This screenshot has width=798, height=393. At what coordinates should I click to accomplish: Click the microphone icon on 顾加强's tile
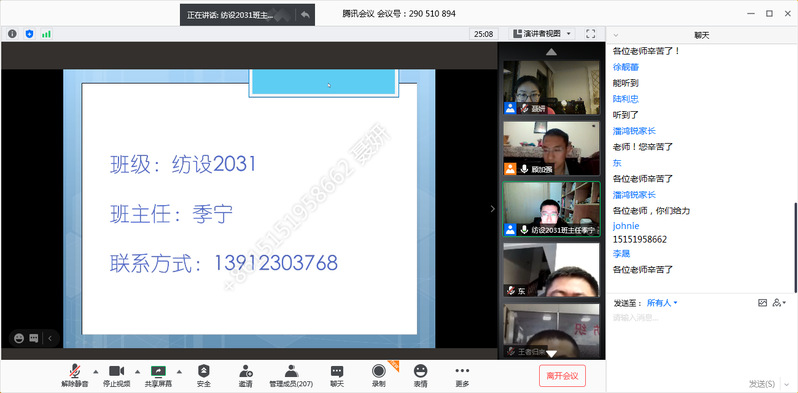point(524,169)
